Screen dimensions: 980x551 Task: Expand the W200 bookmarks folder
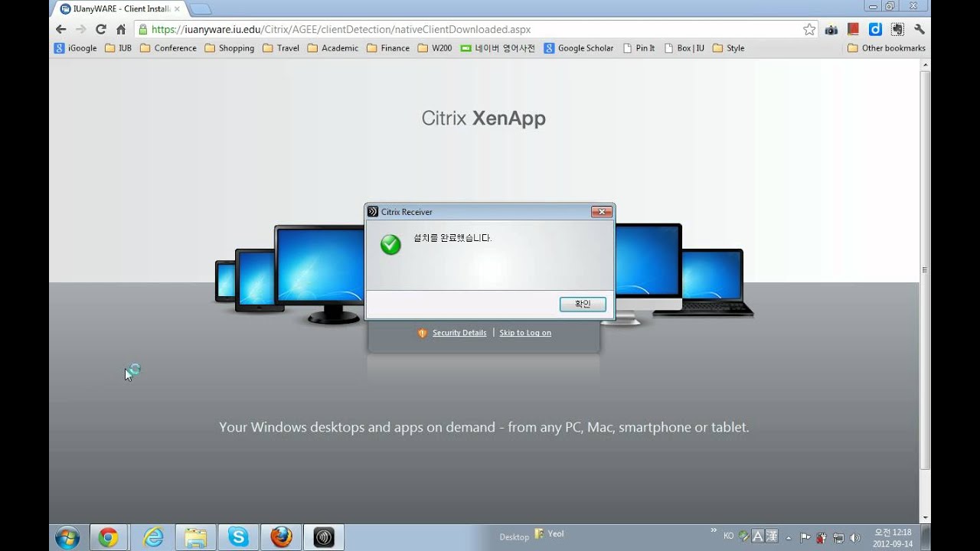click(434, 48)
